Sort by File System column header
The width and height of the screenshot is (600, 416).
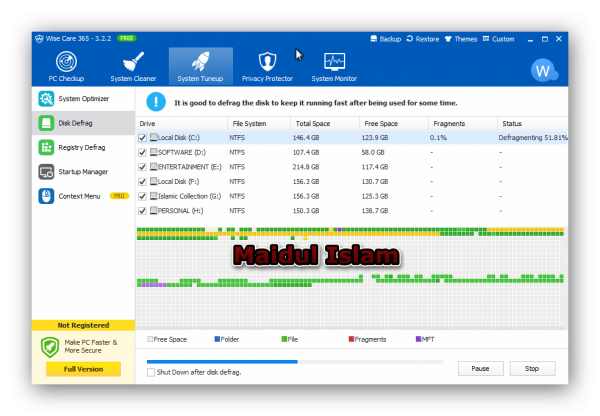(x=259, y=124)
